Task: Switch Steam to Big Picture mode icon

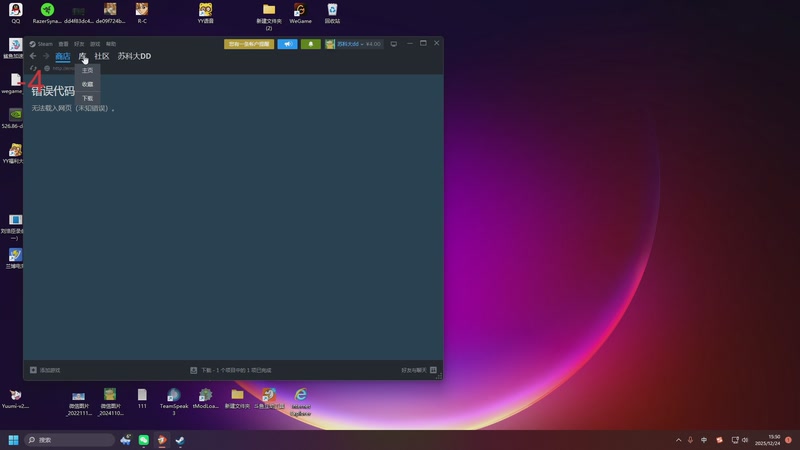Action: click(x=393, y=44)
